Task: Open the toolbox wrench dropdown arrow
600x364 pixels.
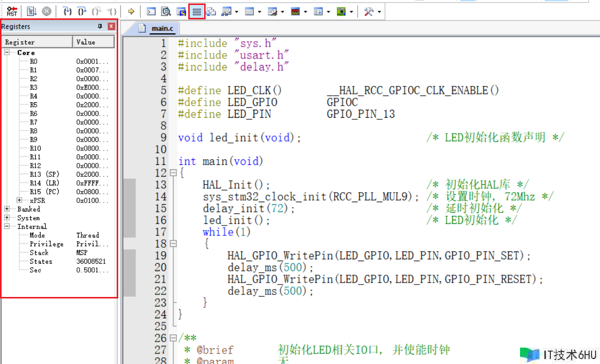Action: (x=379, y=11)
